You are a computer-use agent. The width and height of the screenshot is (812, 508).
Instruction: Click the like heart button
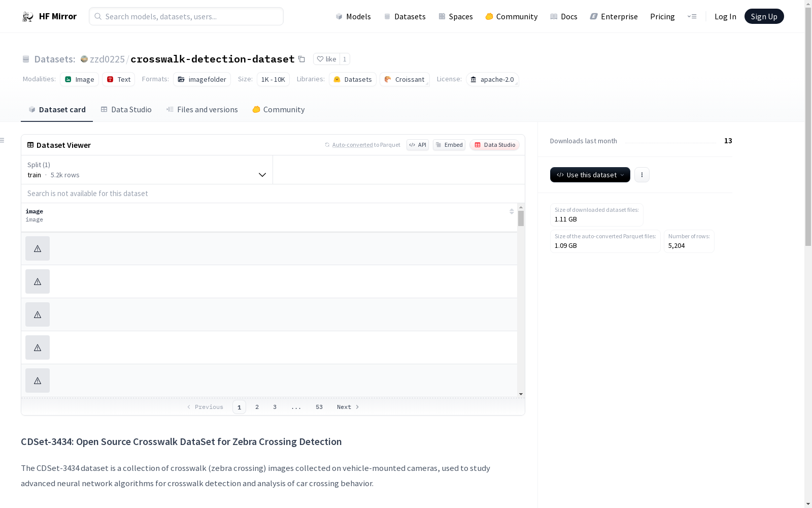326,59
